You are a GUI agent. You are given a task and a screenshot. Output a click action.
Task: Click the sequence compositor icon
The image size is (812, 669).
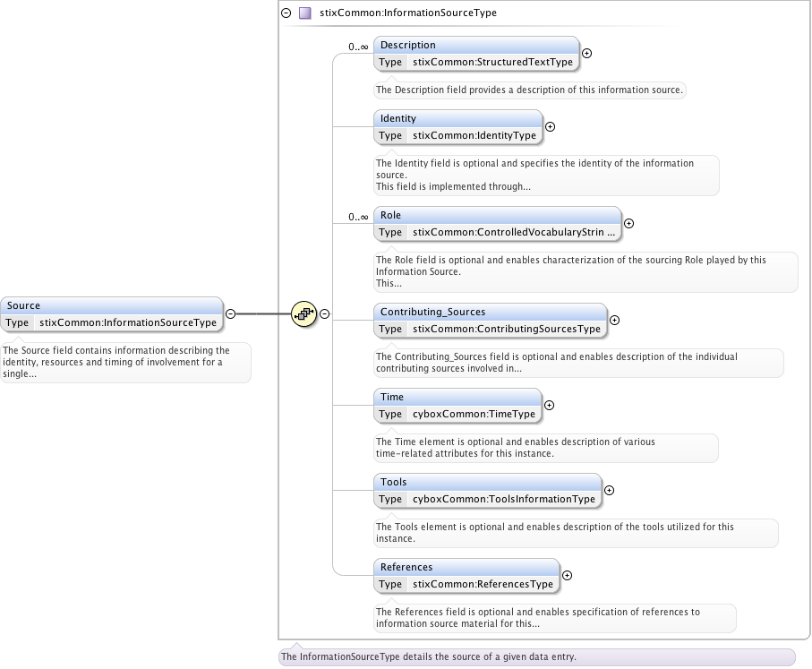click(304, 313)
